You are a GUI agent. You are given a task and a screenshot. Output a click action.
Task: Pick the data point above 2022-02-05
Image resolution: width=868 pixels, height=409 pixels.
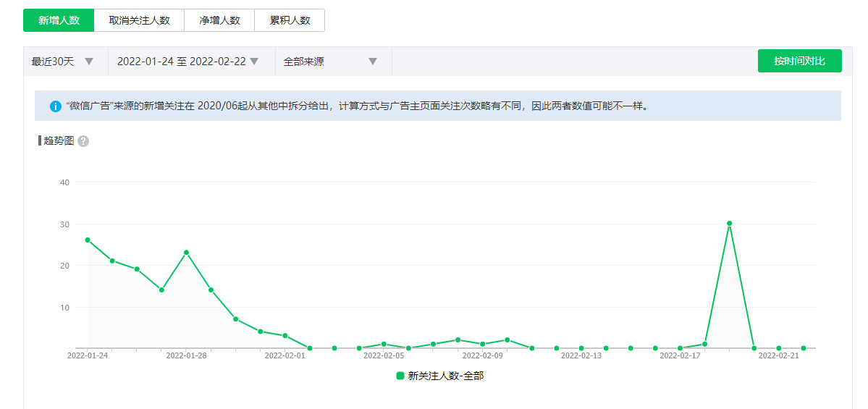[x=384, y=344]
